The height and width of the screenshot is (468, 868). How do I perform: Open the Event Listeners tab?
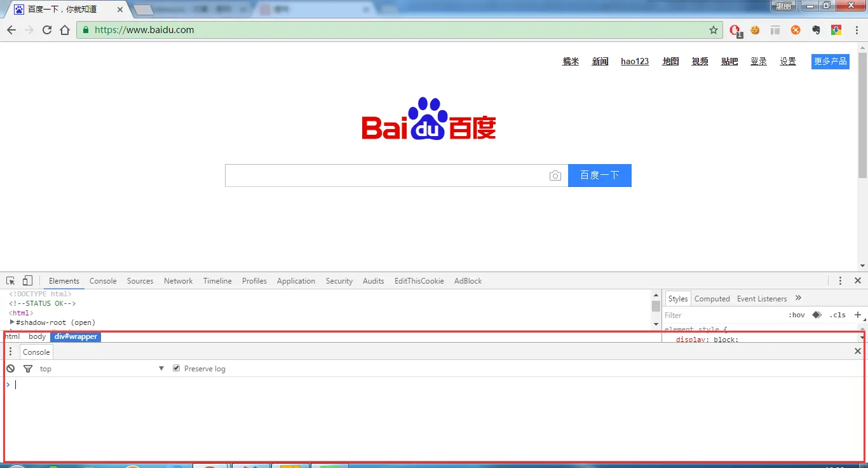pos(762,299)
